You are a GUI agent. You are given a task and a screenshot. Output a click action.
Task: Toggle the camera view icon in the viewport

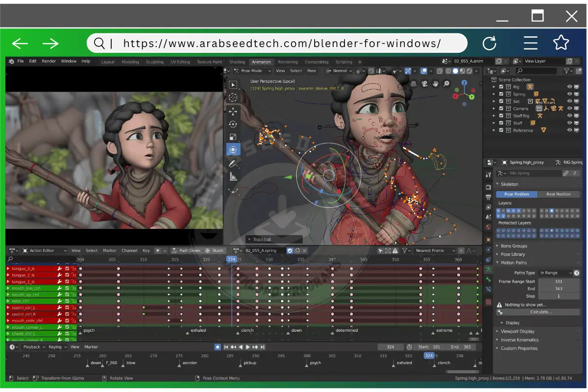(424, 83)
